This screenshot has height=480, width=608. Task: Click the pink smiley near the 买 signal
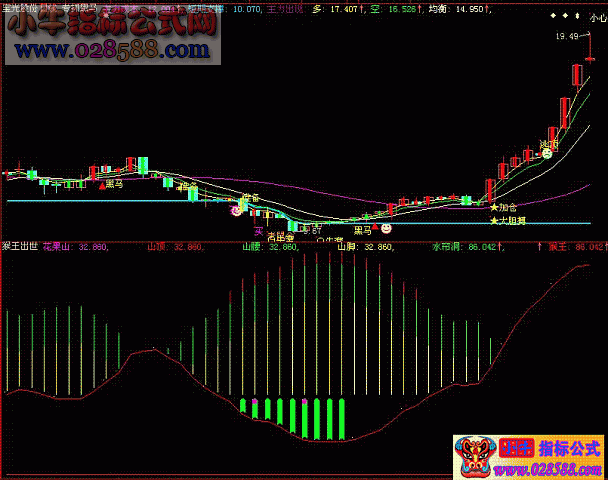[237, 210]
